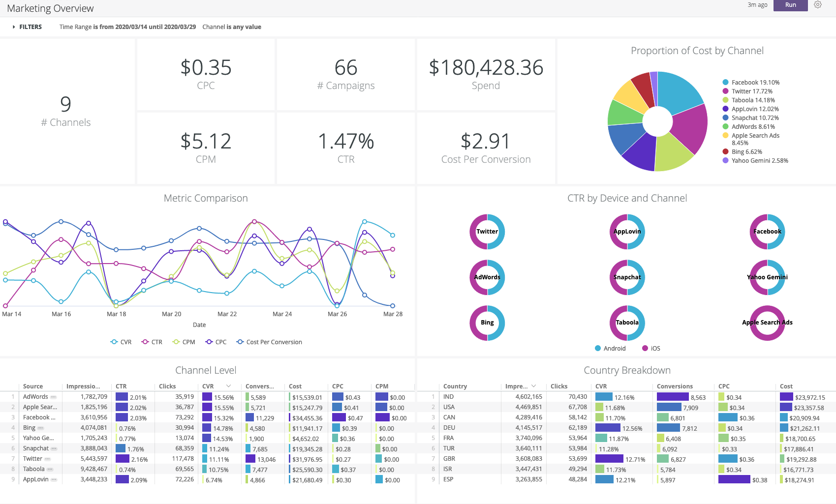Toggle Android in CTR by Device legend
Image resolution: width=836 pixels, height=504 pixels.
pyautogui.click(x=610, y=349)
